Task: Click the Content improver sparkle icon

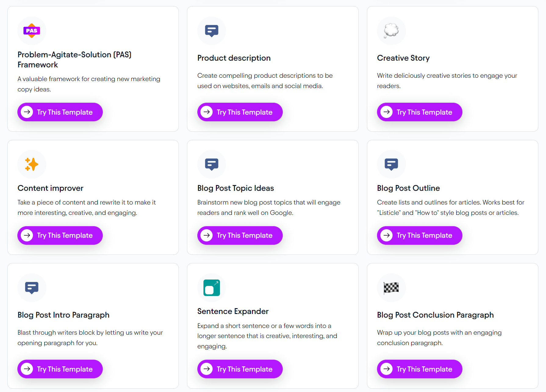Action: [32, 164]
